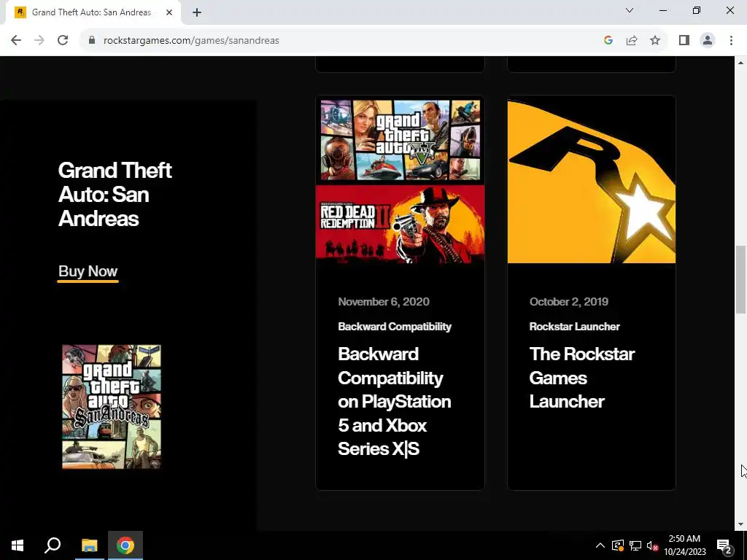The width and height of the screenshot is (747, 560).
Task: Open Chrome three-dot menu
Action: tap(731, 41)
